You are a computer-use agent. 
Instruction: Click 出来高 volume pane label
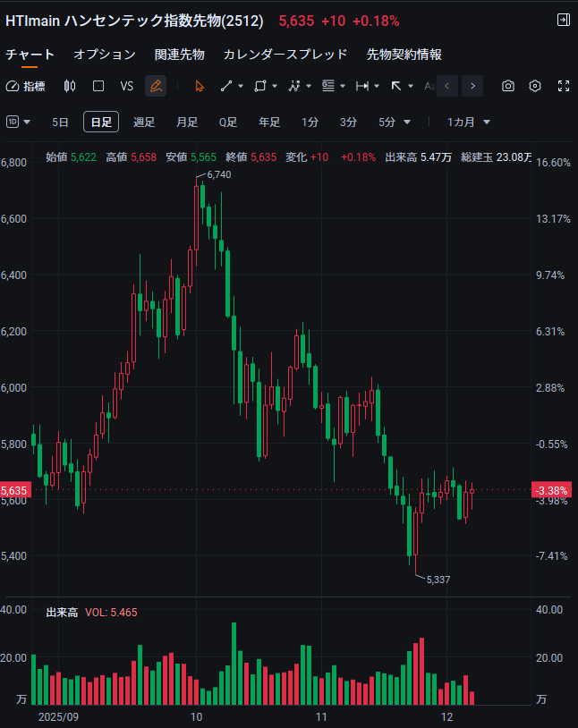click(62, 613)
